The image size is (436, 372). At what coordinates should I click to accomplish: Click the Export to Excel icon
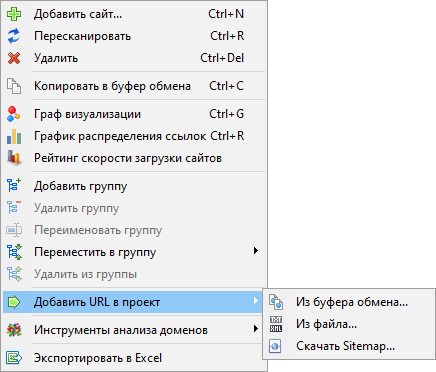coord(14,358)
